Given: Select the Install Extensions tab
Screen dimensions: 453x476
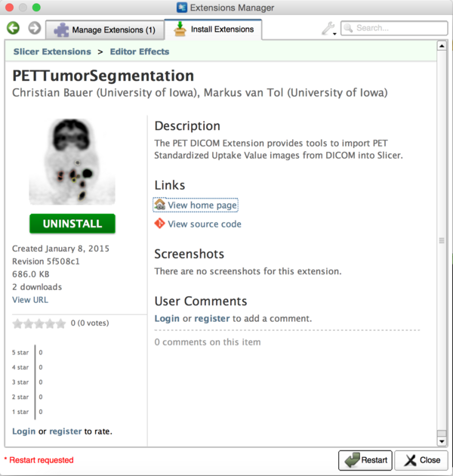Looking at the screenshot, I should tap(213, 29).
